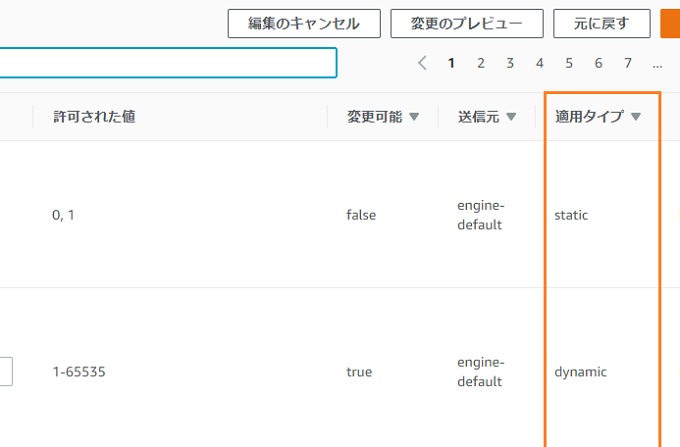Focus the parameter search field
This screenshot has height=447, width=680.
(168, 63)
